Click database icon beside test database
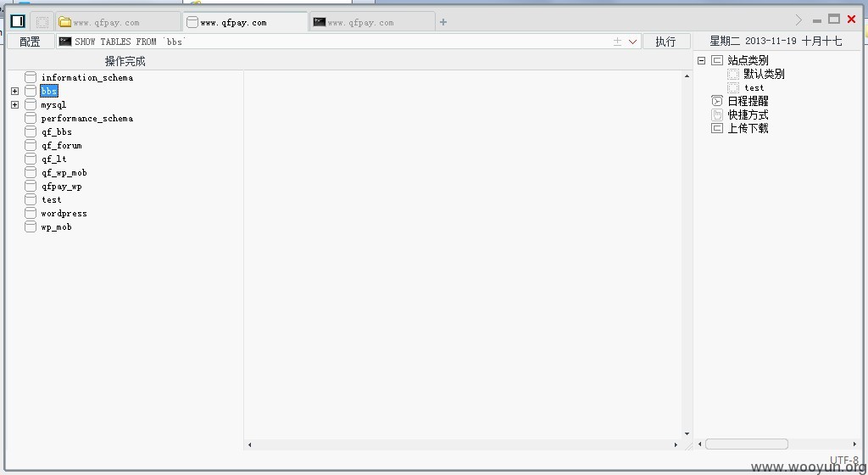The width and height of the screenshot is (868, 475). click(31, 199)
